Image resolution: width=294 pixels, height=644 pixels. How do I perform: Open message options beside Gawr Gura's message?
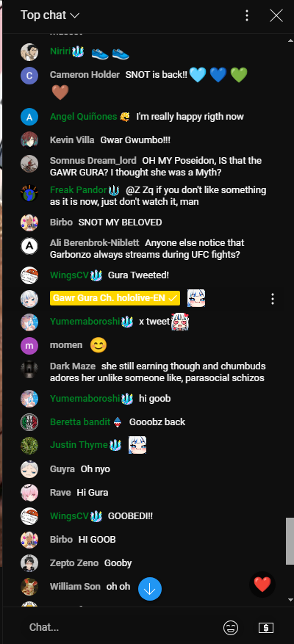272,299
